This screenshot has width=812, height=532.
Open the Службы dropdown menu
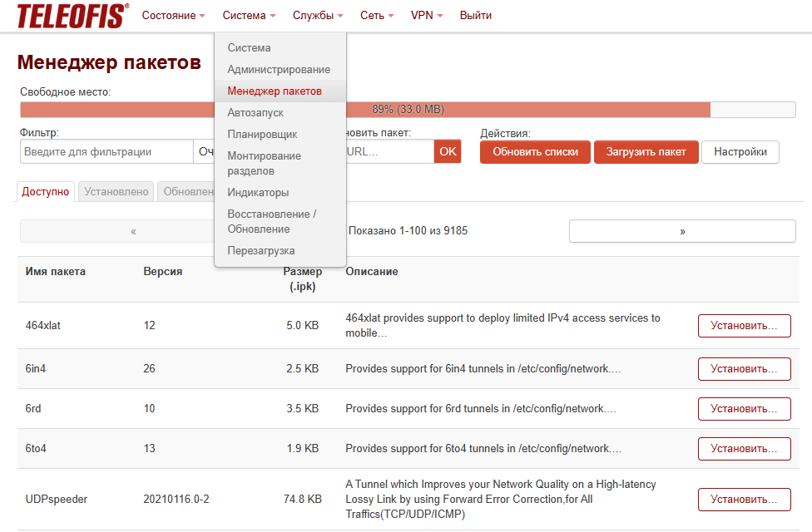coord(318,16)
